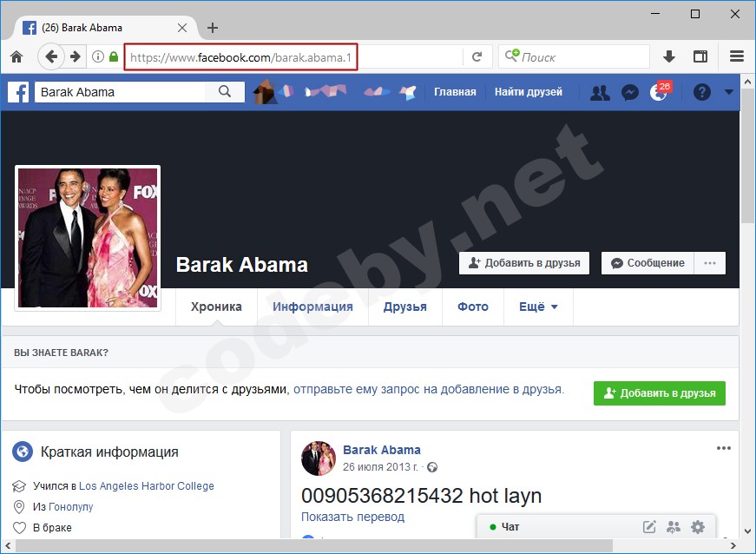Click the post text 00905368215432 hot layn
The image size is (756, 554).
pyautogui.click(x=421, y=496)
